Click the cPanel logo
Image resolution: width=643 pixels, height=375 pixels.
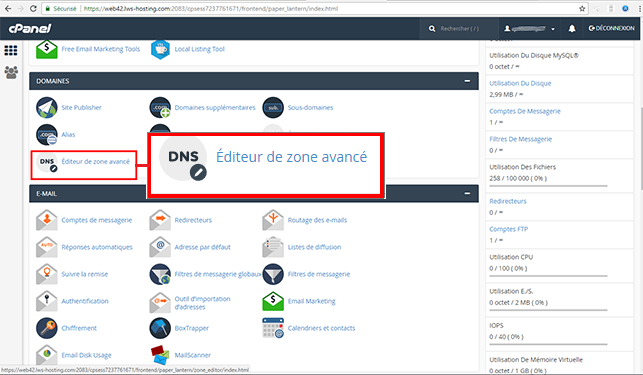coord(30,28)
